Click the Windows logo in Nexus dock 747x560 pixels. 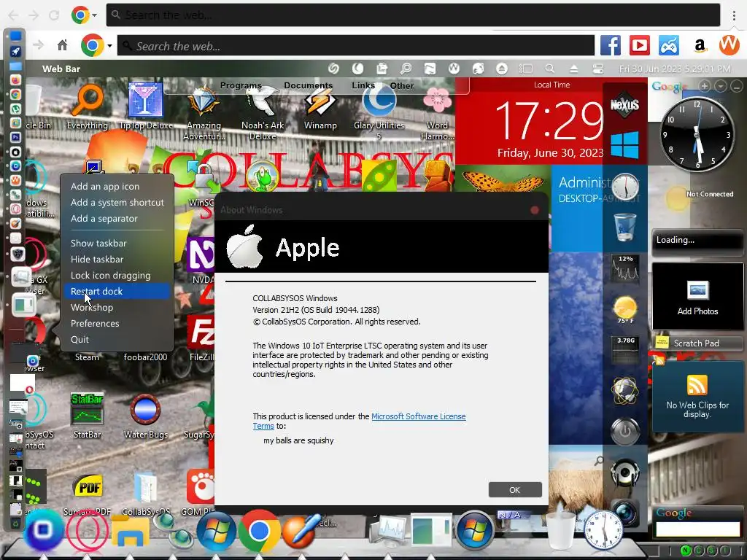[624, 145]
